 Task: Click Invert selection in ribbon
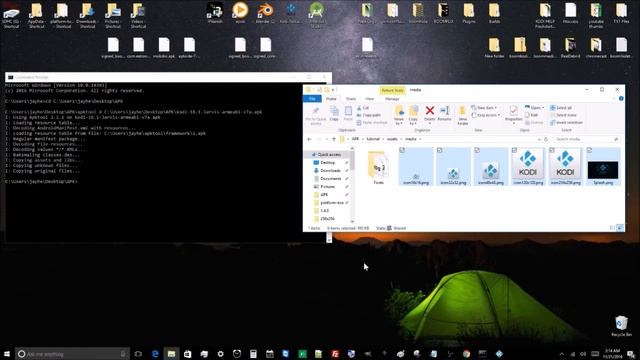click(x=566, y=122)
